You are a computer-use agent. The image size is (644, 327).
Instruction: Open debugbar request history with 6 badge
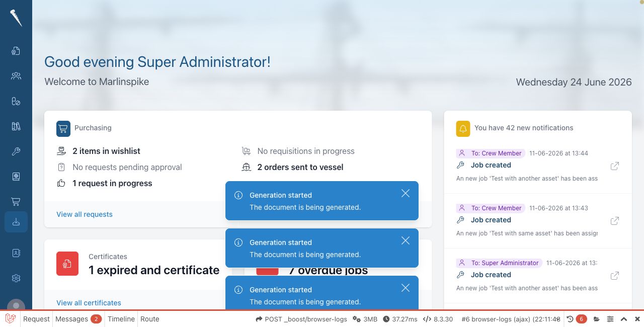[x=577, y=319]
